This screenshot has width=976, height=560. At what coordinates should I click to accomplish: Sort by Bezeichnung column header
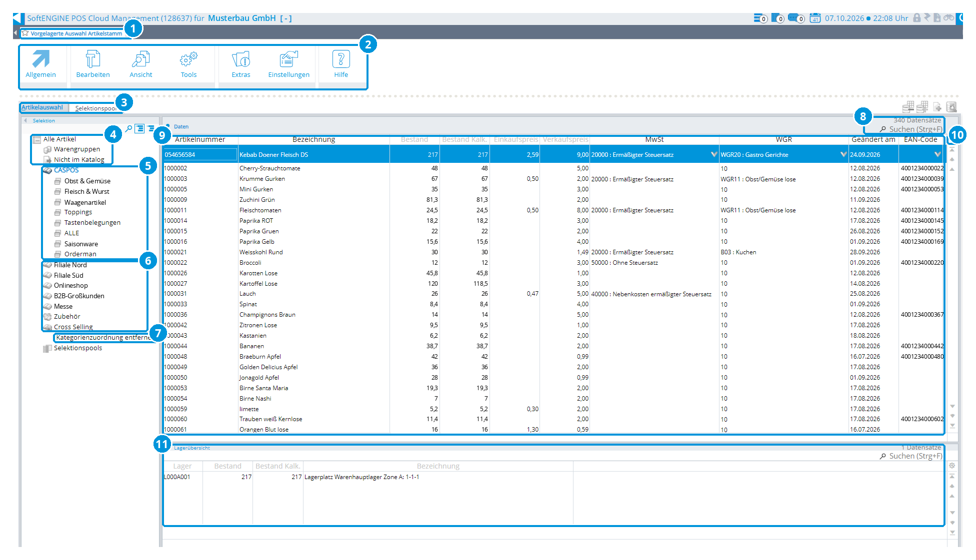pyautogui.click(x=313, y=139)
